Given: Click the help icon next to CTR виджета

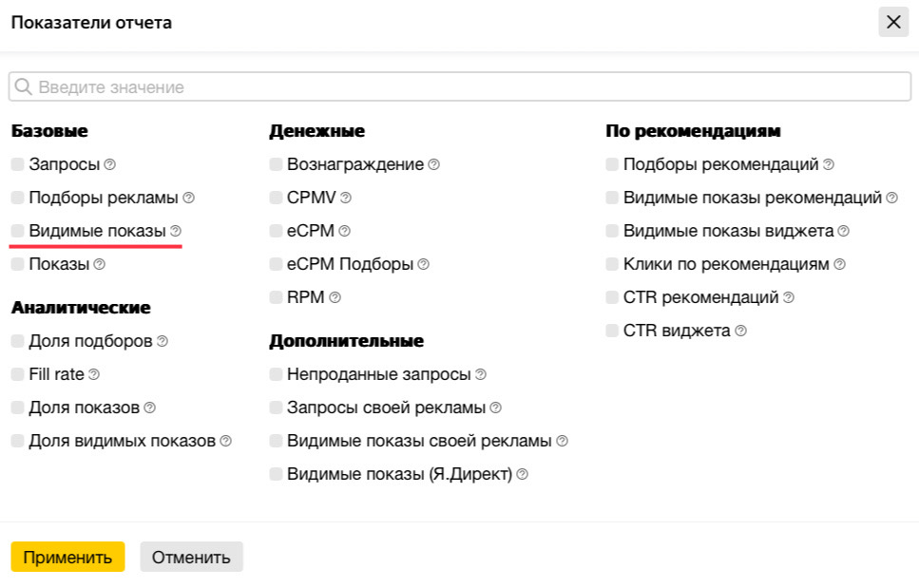Looking at the screenshot, I should (x=741, y=331).
